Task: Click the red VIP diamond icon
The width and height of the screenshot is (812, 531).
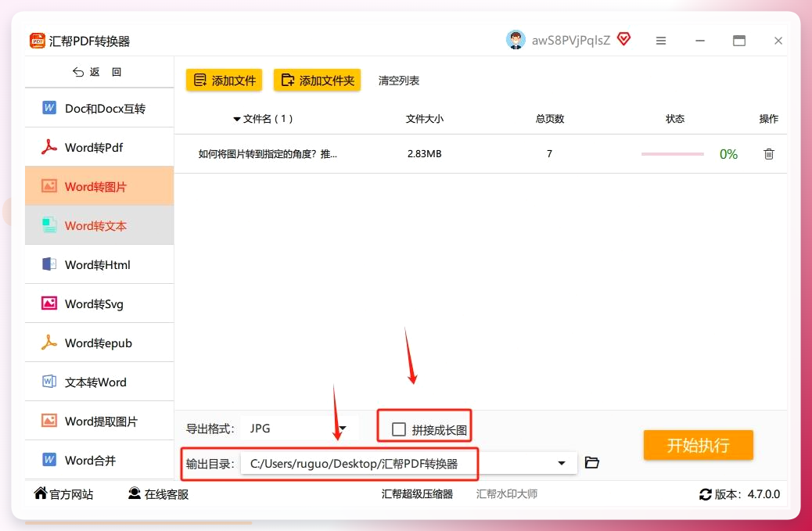Action: (x=624, y=39)
